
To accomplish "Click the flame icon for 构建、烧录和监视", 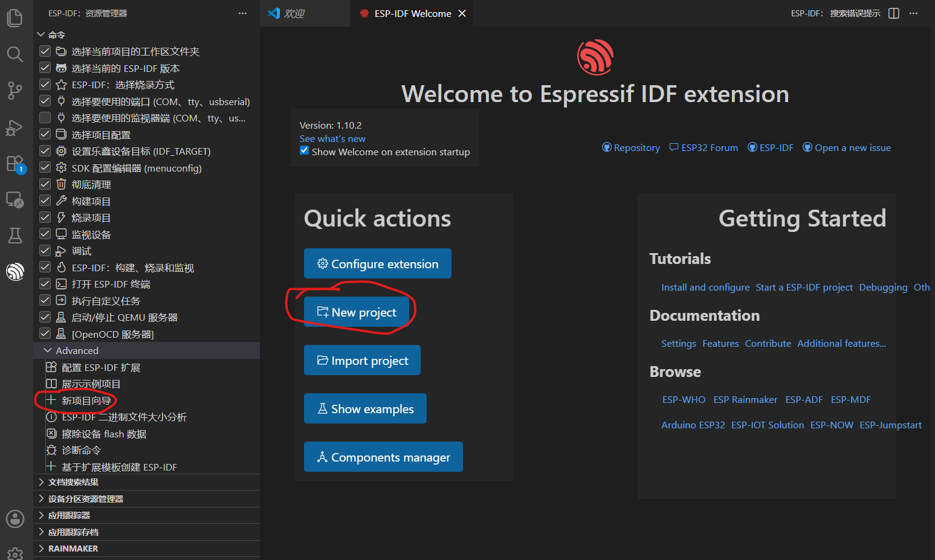I will tap(61, 268).
